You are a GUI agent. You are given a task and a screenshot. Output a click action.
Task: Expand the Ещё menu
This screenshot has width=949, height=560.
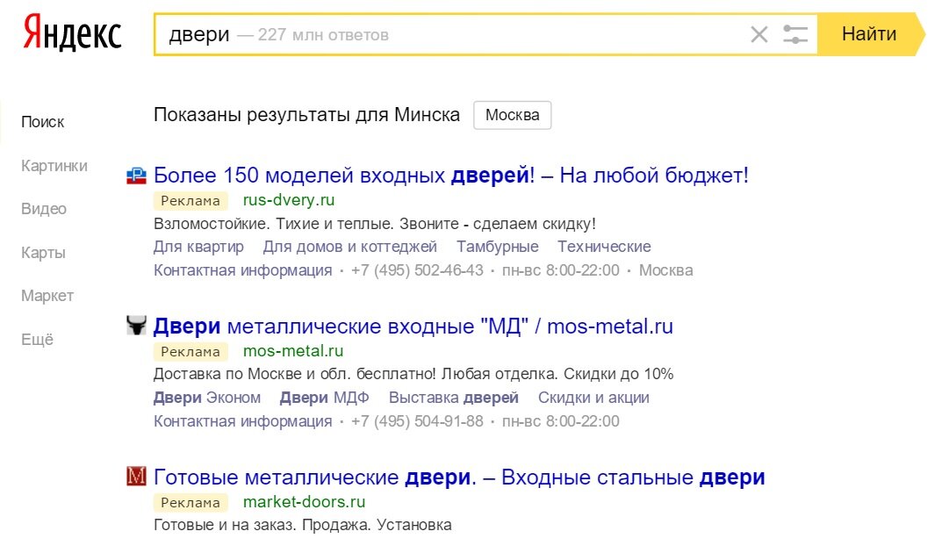[x=37, y=340]
